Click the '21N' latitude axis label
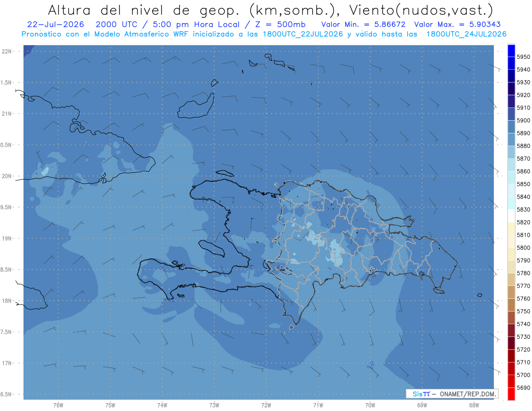 pyautogui.click(x=6, y=114)
